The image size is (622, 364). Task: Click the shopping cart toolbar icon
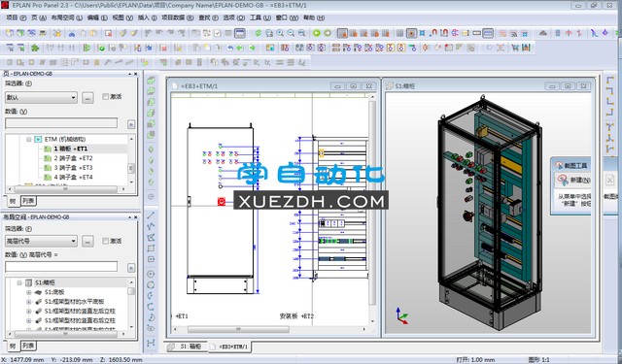(515, 48)
